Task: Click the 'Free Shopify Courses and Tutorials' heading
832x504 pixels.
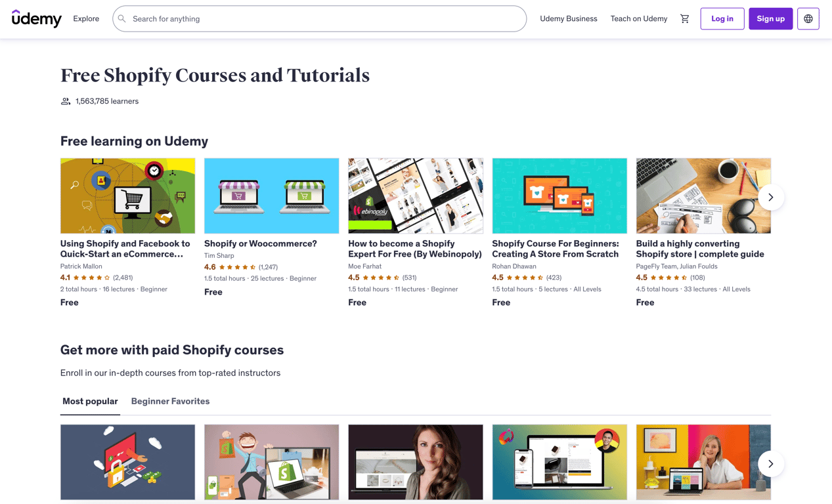Action: click(215, 75)
